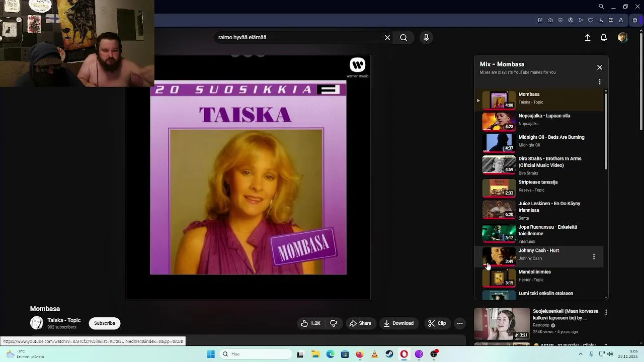Play Midnight Oil - Beds Are Burning
644x362 pixels.
point(538,142)
